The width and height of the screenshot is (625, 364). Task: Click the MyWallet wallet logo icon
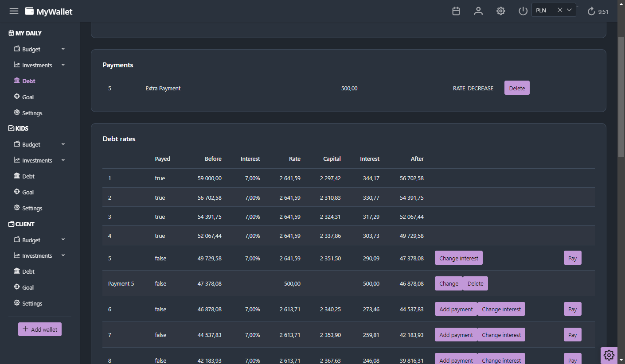pyautogui.click(x=29, y=12)
